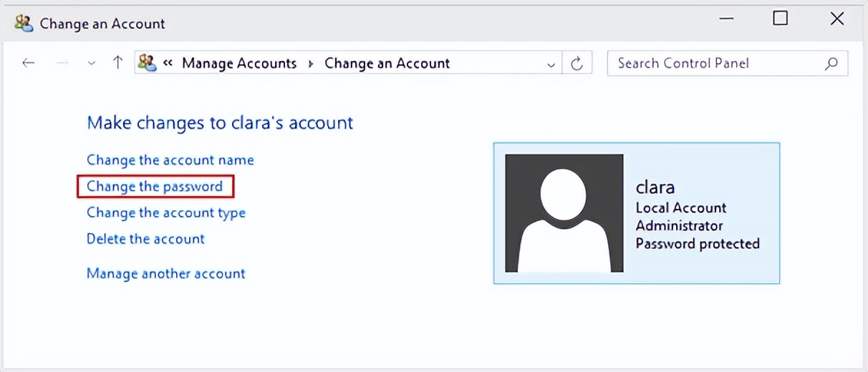
Task: Click the window title bar accounts icon
Action: (24, 23)
